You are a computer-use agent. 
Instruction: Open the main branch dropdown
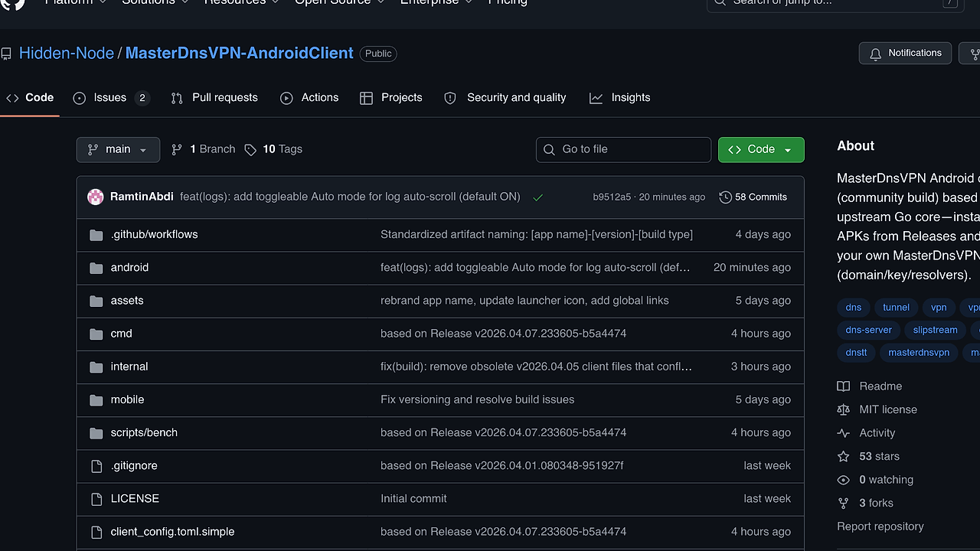[x=118, y=149]
